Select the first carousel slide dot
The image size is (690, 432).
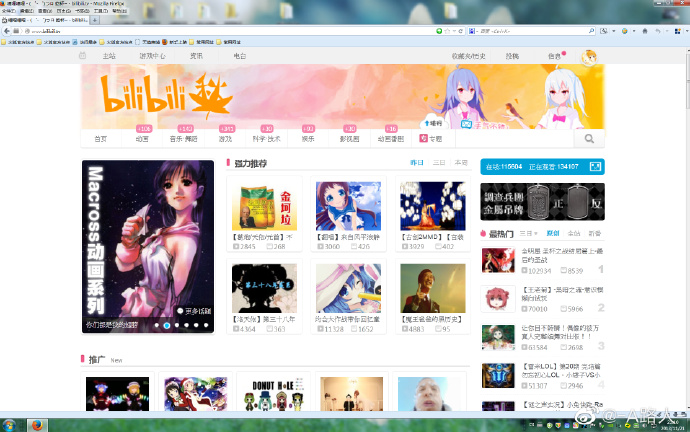click(x=157, y=326)
